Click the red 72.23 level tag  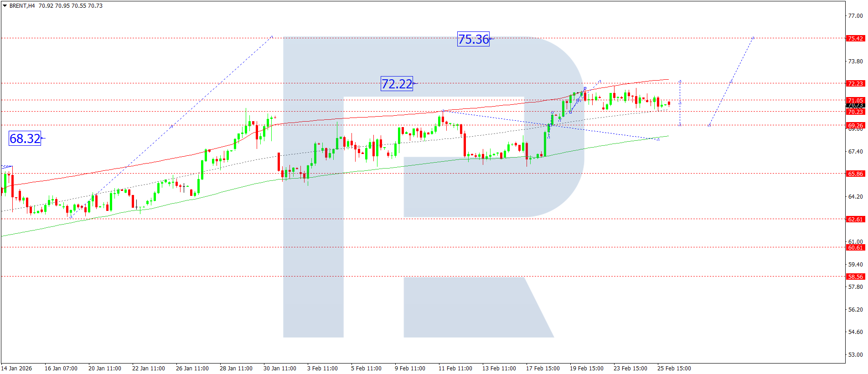[855, 83]
